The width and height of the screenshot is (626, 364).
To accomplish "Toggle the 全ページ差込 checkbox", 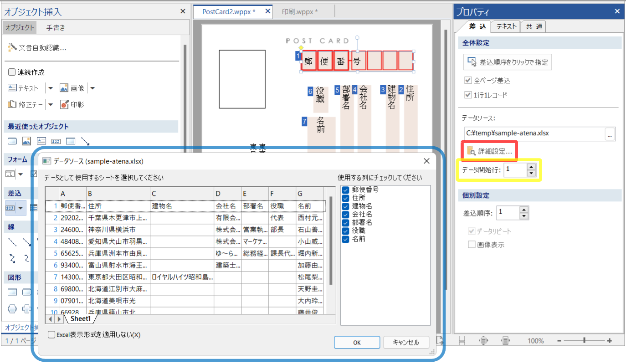I will pyautogui.click(x=467, y=80).
